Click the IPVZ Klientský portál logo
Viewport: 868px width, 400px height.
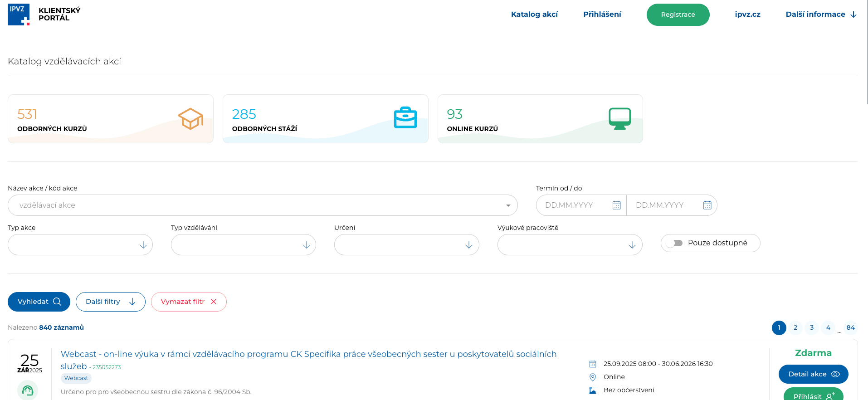point(44,15)
